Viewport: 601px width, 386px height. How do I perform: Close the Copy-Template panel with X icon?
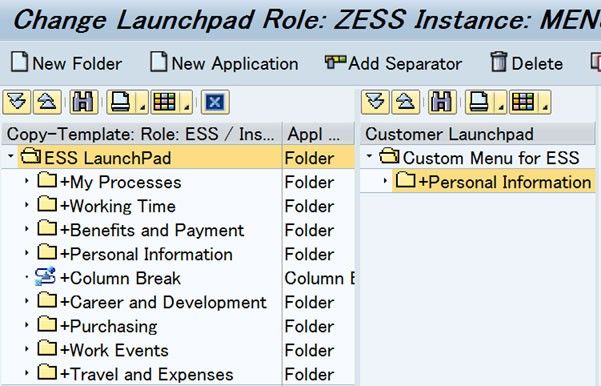coord(215,102)
